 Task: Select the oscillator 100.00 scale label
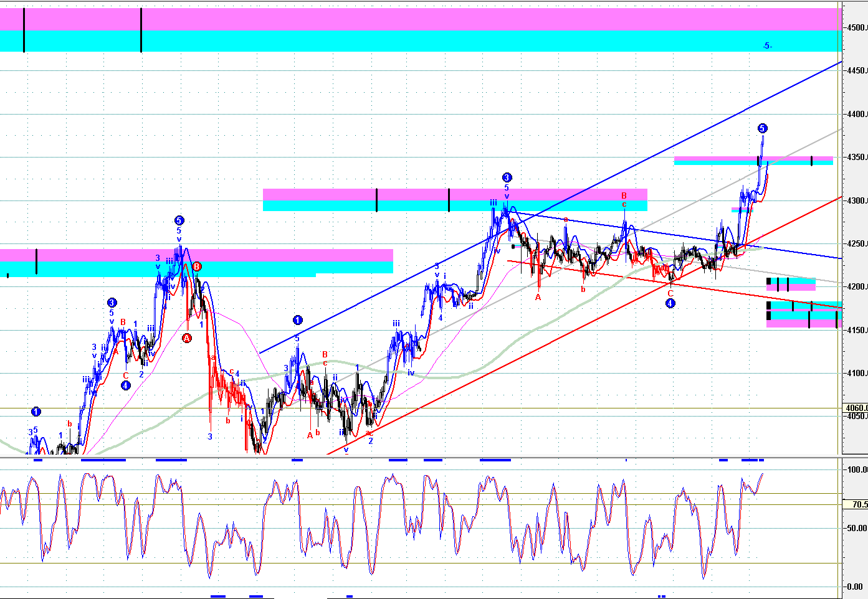tap(857, 469)
